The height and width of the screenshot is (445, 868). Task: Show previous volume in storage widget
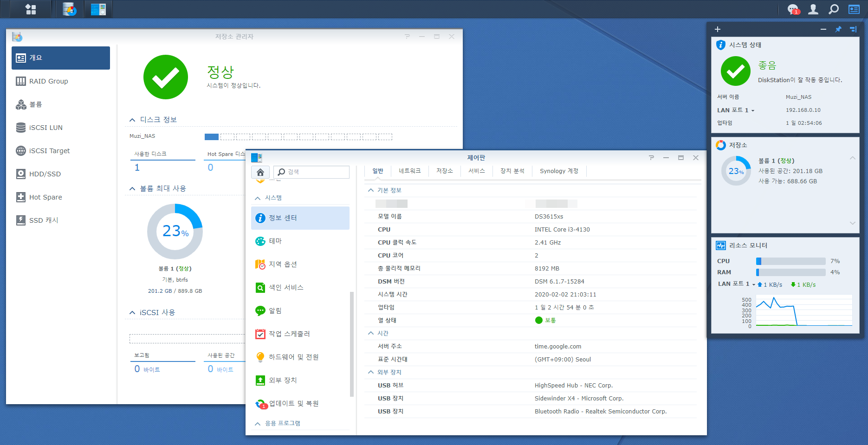[853, 158]
